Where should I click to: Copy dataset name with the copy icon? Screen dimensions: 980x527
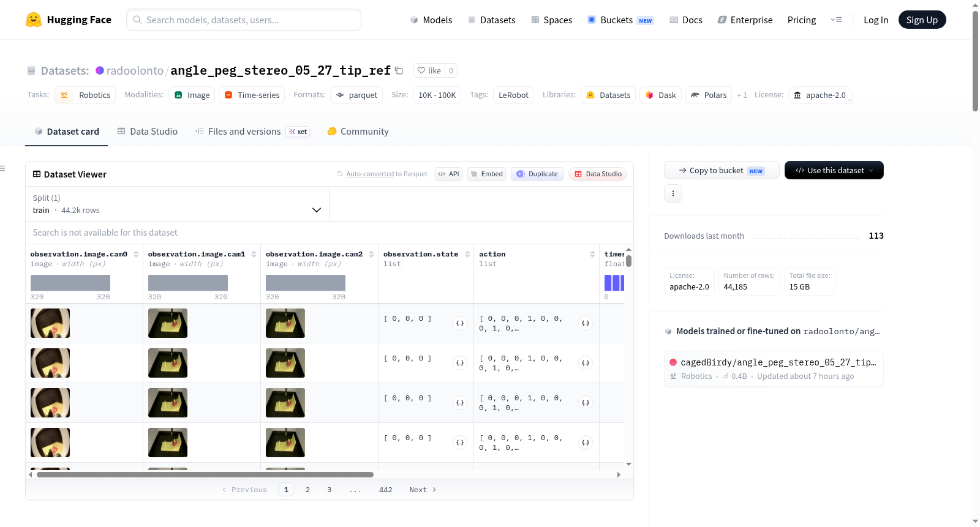click(x=399, y=70)
